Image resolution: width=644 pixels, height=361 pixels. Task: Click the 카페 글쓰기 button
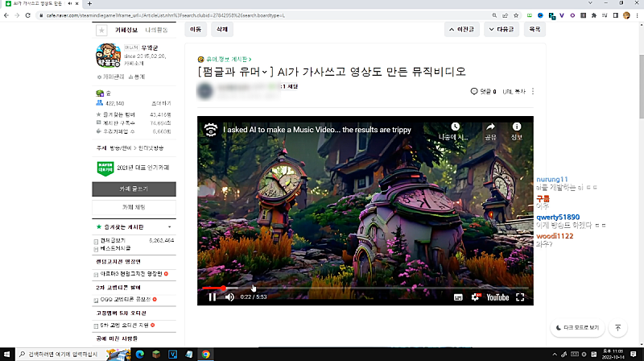point(134,189)
